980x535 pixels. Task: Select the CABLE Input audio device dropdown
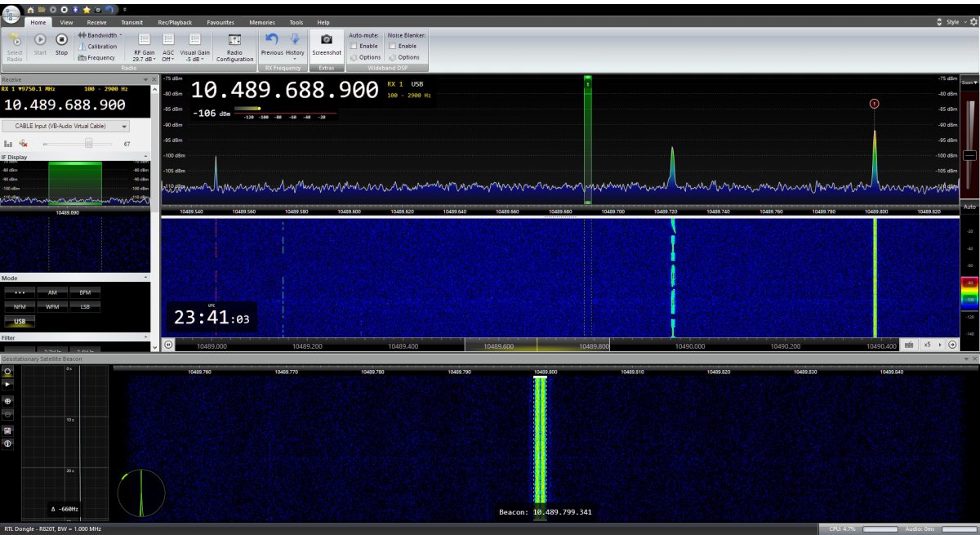coord(66,126)
